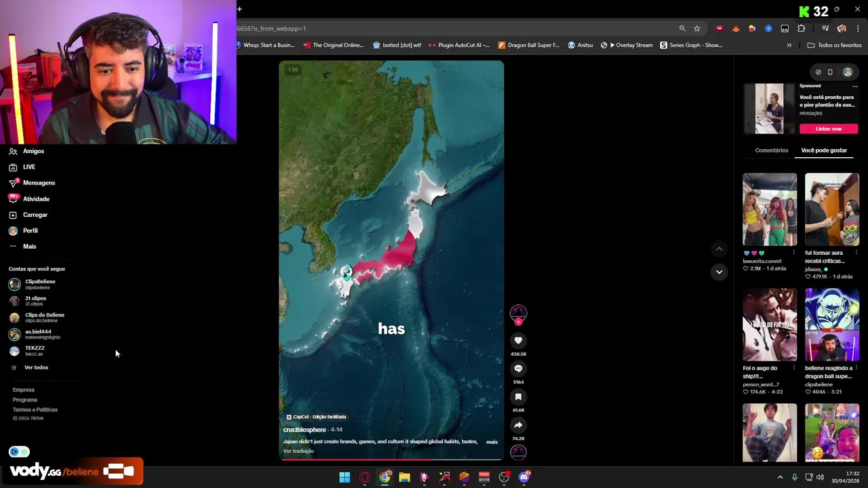Open options for 'Foi o auge' video

tap(793, 368)
